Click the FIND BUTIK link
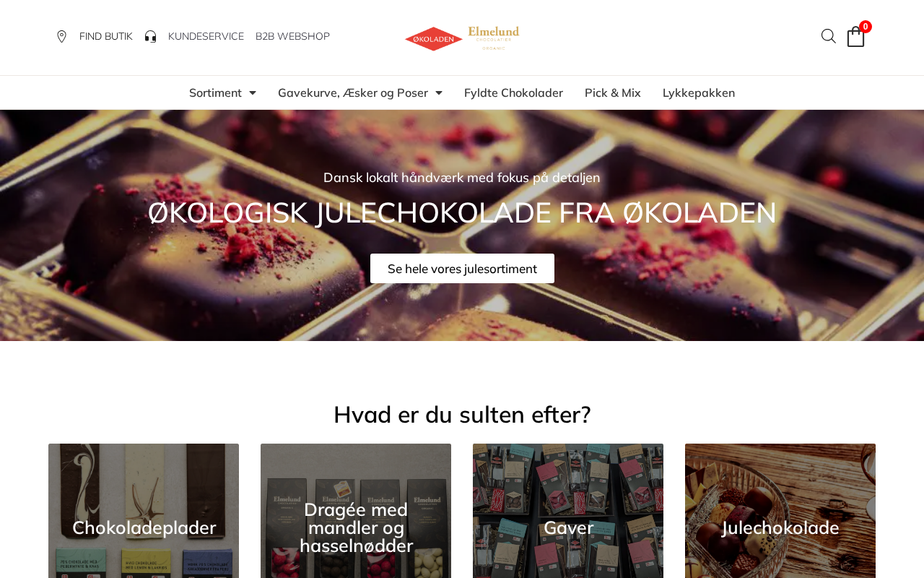The width and height of the screenshot is (924, 578). click(106, 36)
